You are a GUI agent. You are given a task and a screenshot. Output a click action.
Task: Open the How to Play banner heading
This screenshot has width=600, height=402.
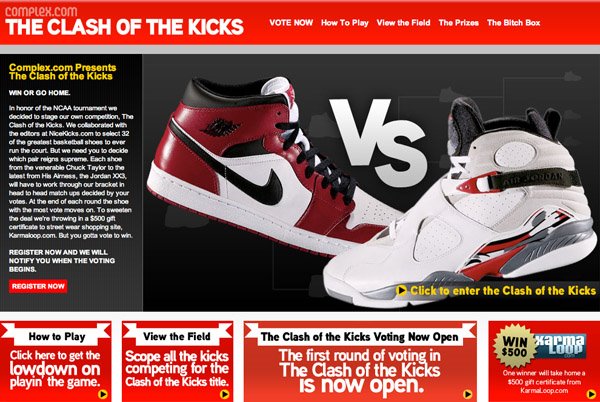(x=57, y=337)
